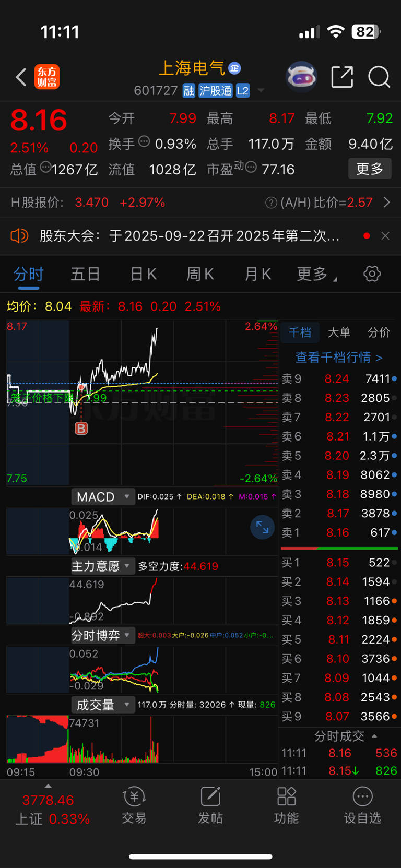This screenshot has height=868, width=401.
Task: Open the 股东大会 announcement text
Action: [x=190, y=236]
